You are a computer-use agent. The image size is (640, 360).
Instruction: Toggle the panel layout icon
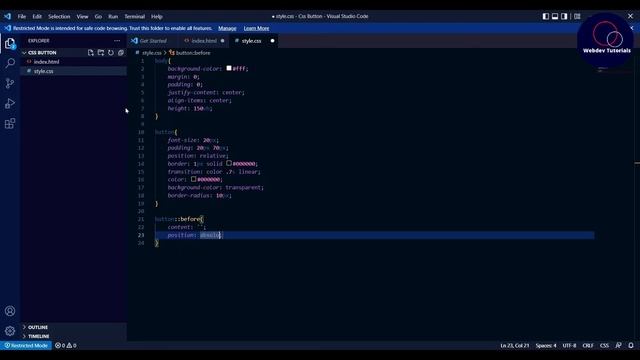click(x=555, y=16)
